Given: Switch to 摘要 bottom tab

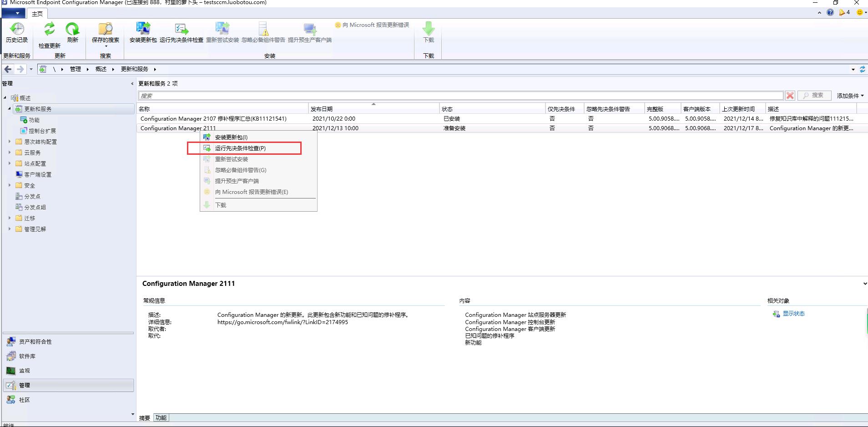Looking at the screenshot, I should [x=145, y=418].
